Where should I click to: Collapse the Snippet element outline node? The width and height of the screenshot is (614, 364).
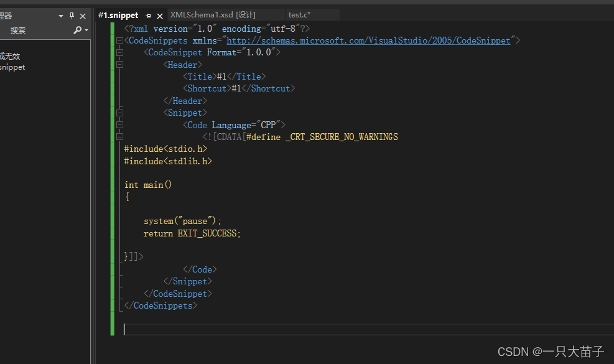coord(119,112)
